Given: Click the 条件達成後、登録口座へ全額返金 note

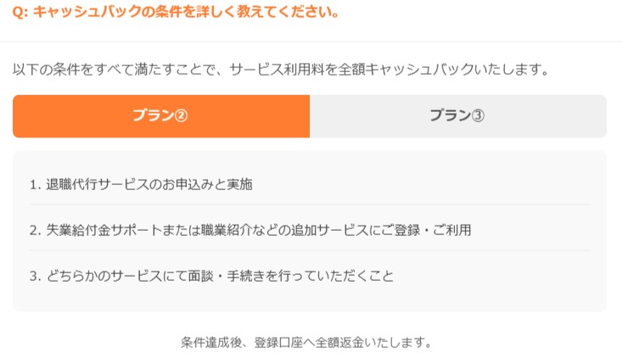Looking at the screenshot, I should (x=306, y=343).
